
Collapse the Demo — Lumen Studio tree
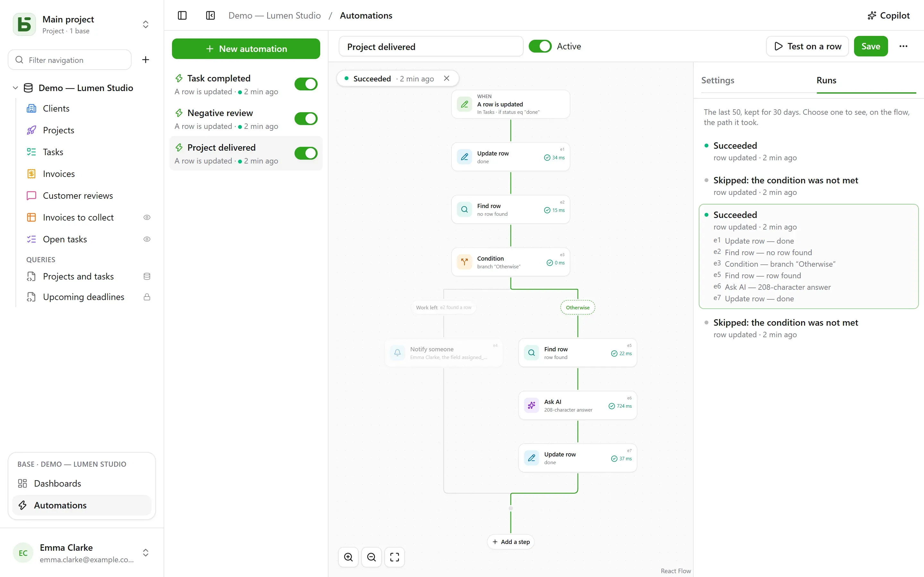(x=15, y=88)
